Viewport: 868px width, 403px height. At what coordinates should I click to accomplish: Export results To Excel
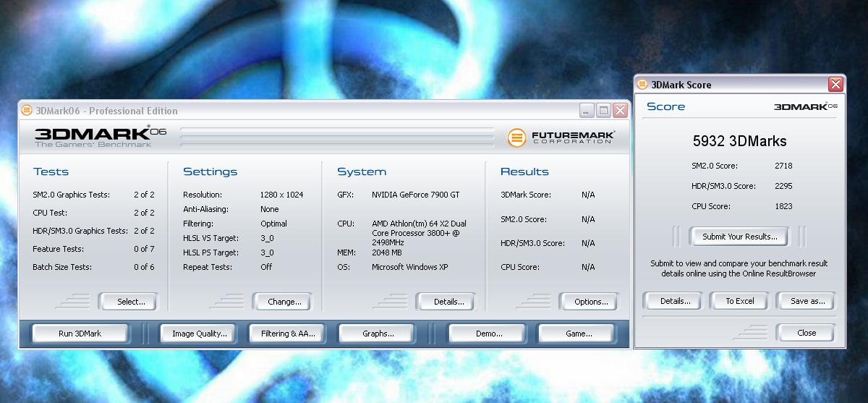pos(740,301)
